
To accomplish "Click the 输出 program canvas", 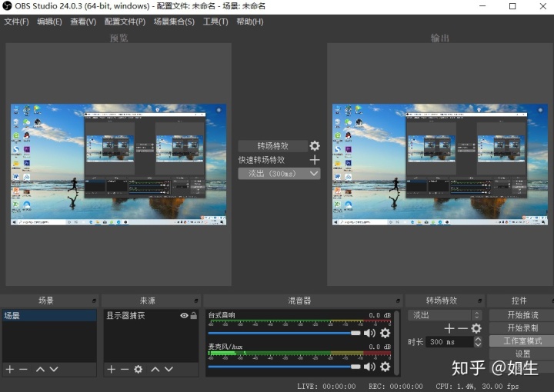I will tap(440, 164).
